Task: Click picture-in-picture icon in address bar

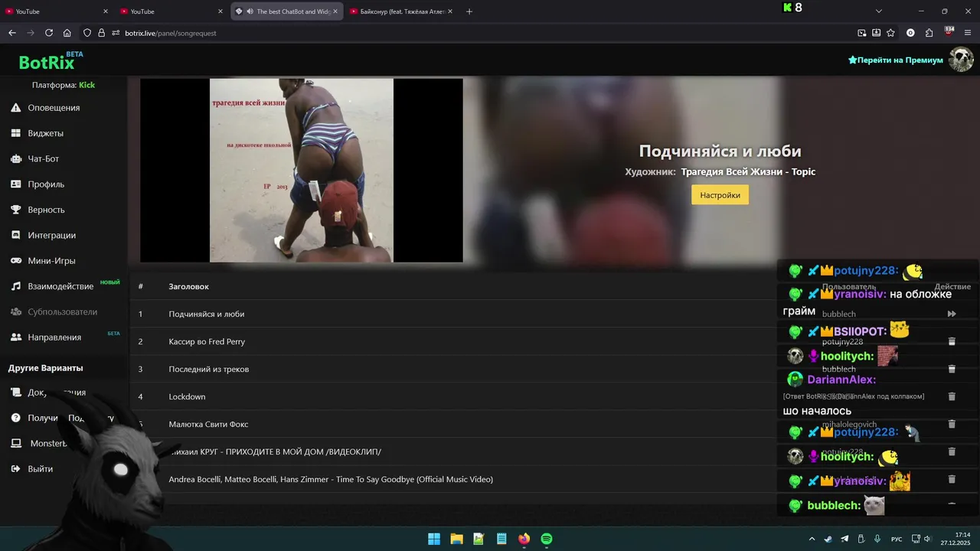Action: click(x=862, y=33)
